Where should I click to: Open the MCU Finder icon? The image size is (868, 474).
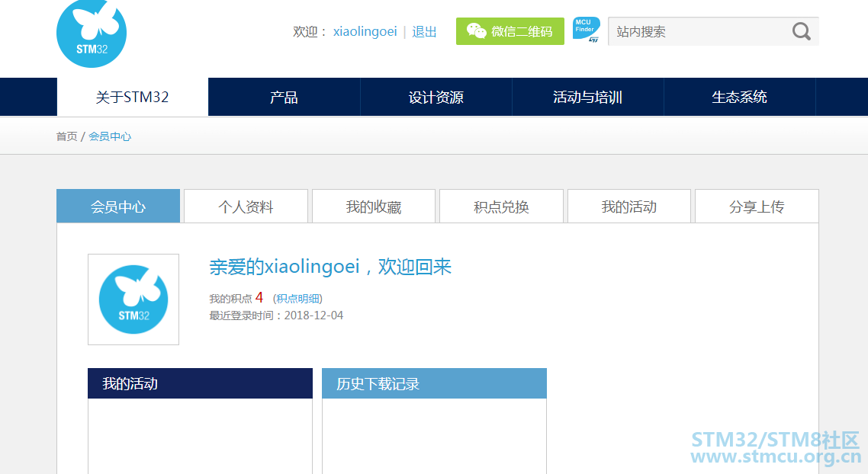pos(587,30)
